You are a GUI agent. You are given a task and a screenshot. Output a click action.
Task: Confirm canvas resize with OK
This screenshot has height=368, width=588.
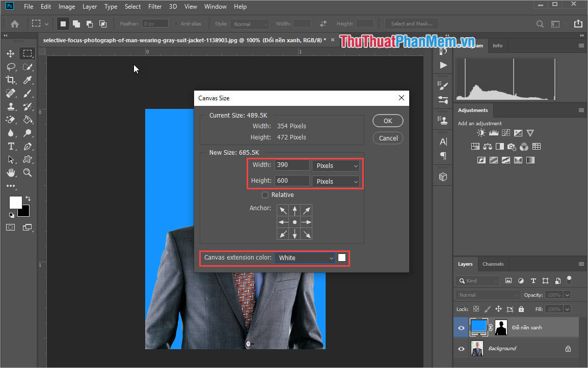pos(388,121)
